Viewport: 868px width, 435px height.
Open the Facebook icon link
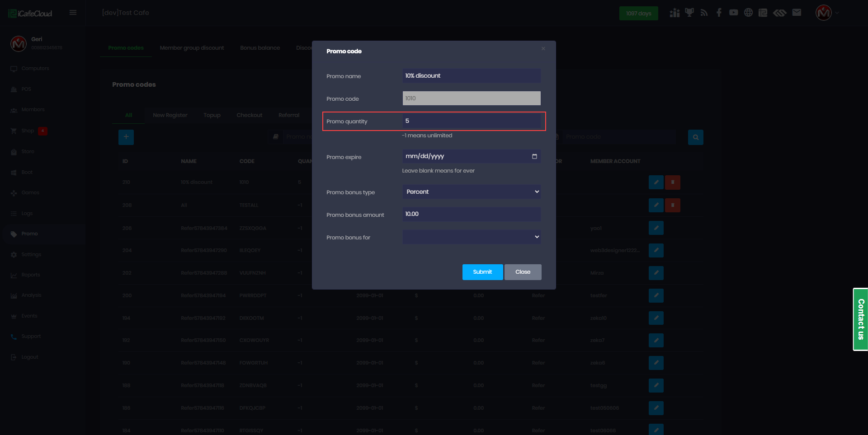[719, 13]
